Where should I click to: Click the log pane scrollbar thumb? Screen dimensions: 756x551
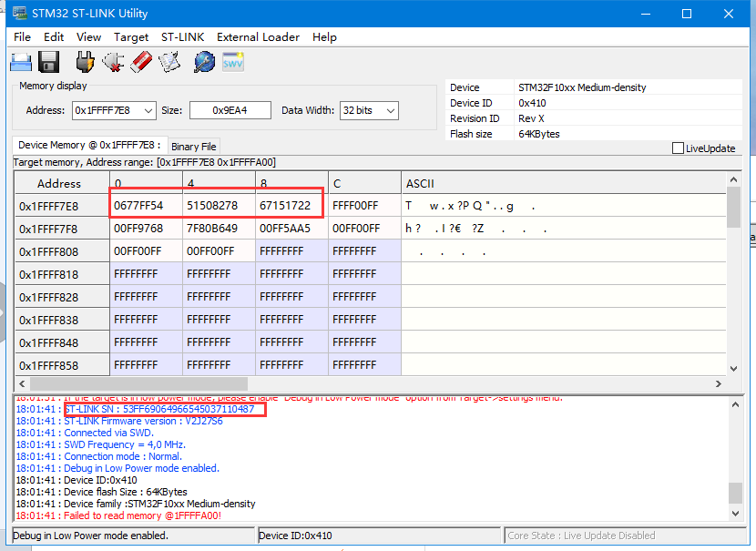click(735, 493)
